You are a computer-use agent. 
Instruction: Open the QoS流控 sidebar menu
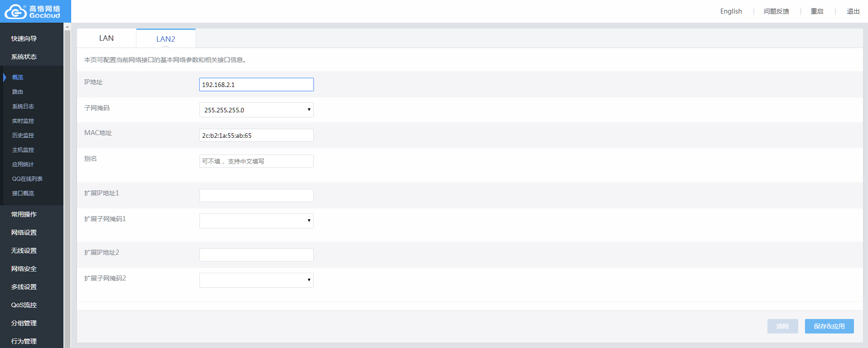[x=24, y=305]
